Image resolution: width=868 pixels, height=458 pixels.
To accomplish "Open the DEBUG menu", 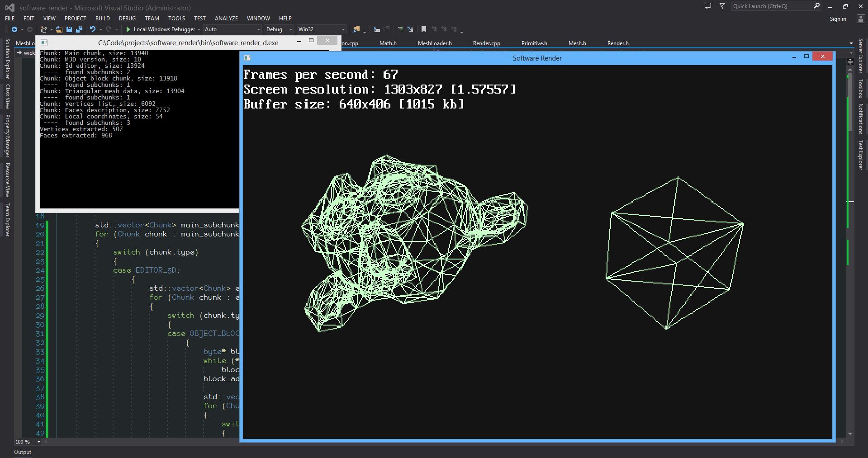I will (x=127, y=19).
